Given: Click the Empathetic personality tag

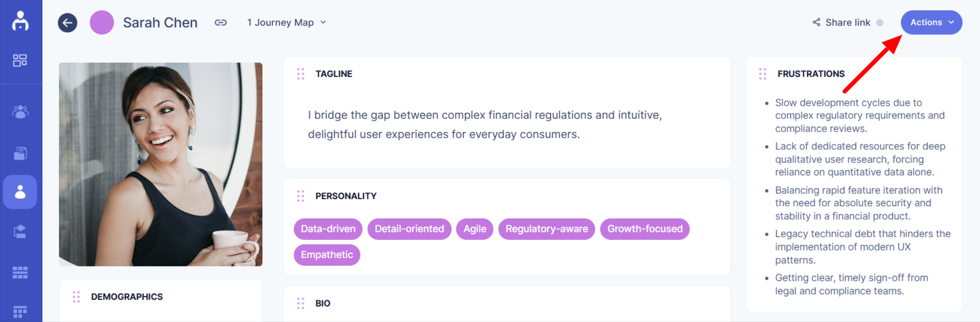Looking at the screenshot, I should pos(327,255).
